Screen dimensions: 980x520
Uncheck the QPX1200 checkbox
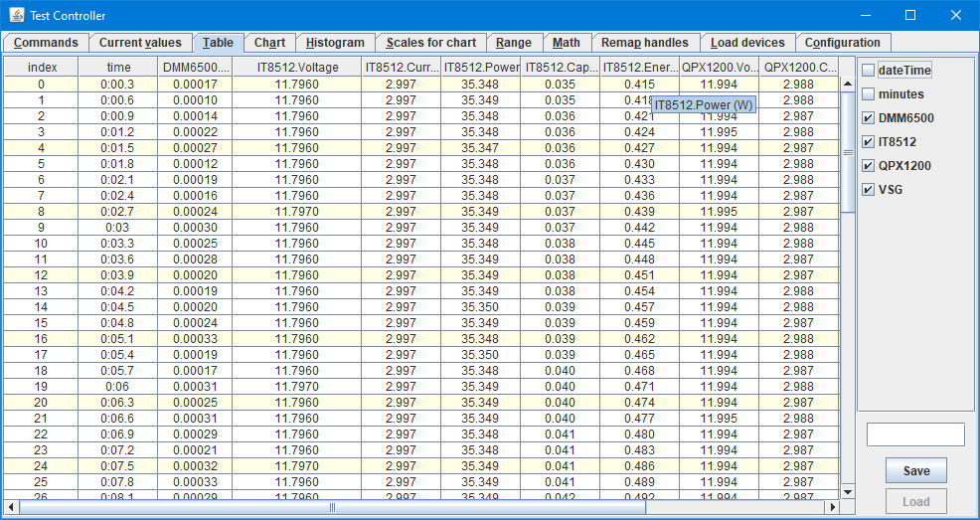pyautogui.click(x=868, y=166)
